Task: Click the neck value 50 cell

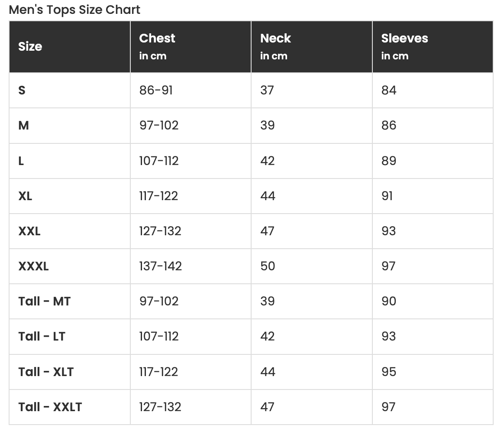Action: click(268, 266)
